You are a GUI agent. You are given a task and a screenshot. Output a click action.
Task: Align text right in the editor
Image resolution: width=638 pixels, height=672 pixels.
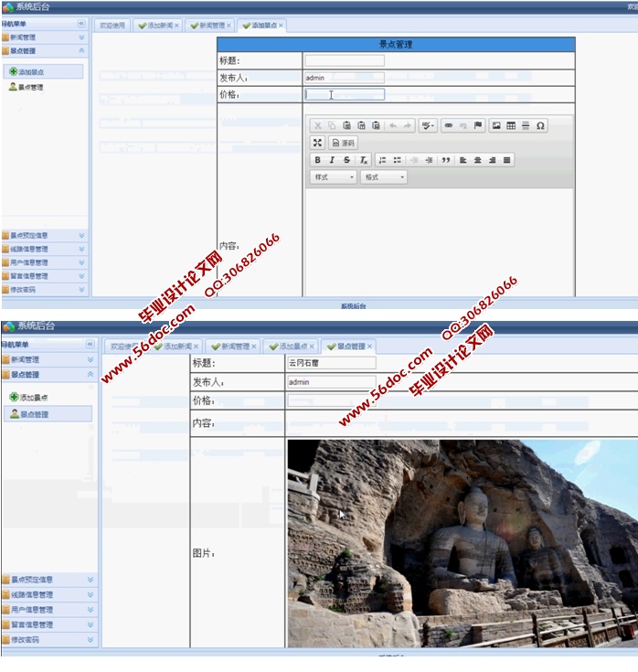[x=493, y=160]
